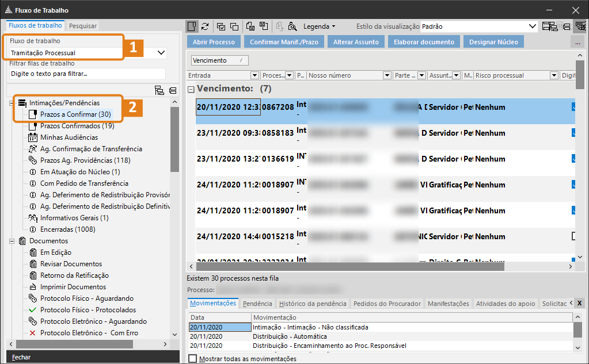Click the magnifier search icon beside Legenda
The height and width of the screenshot is (364, 589).
(292, 26)
